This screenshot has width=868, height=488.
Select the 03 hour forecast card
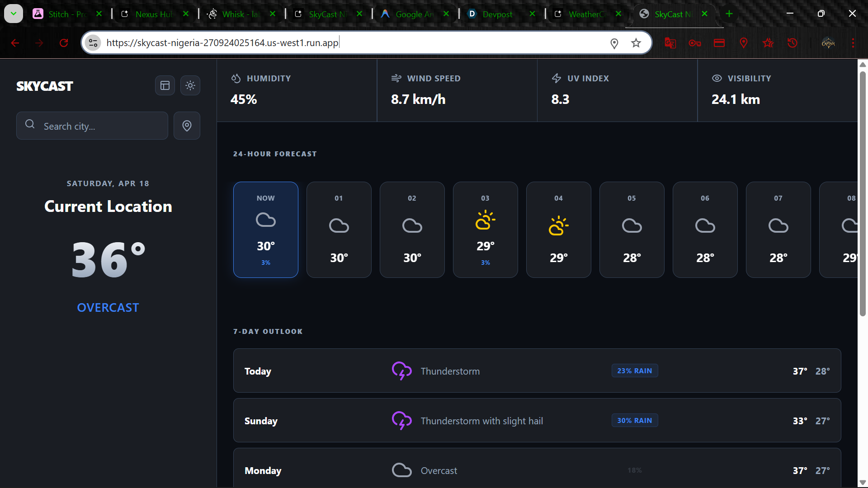pyautogui.click(x=485, y=230)
